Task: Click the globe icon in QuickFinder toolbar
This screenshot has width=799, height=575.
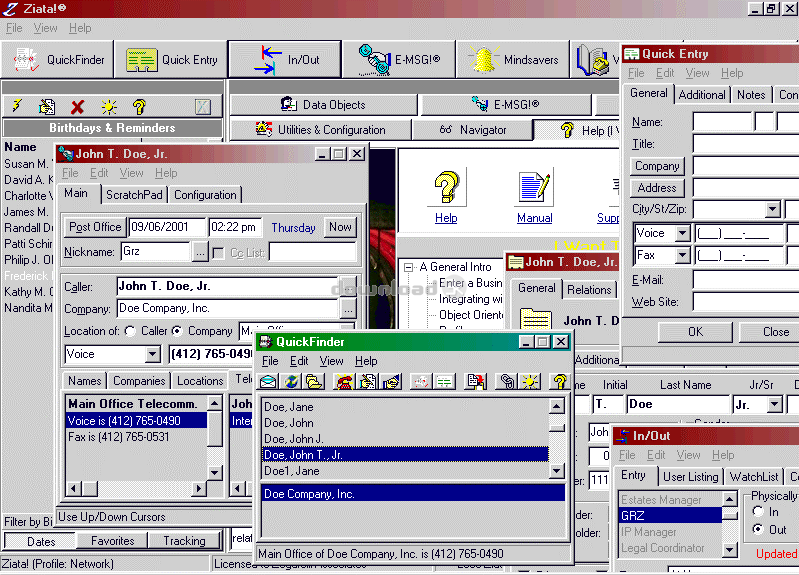Action: click(291, 381)
